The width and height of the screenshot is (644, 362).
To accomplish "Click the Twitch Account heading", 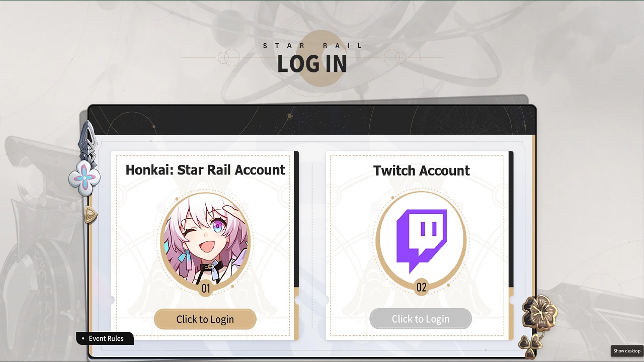I will 422,170.
